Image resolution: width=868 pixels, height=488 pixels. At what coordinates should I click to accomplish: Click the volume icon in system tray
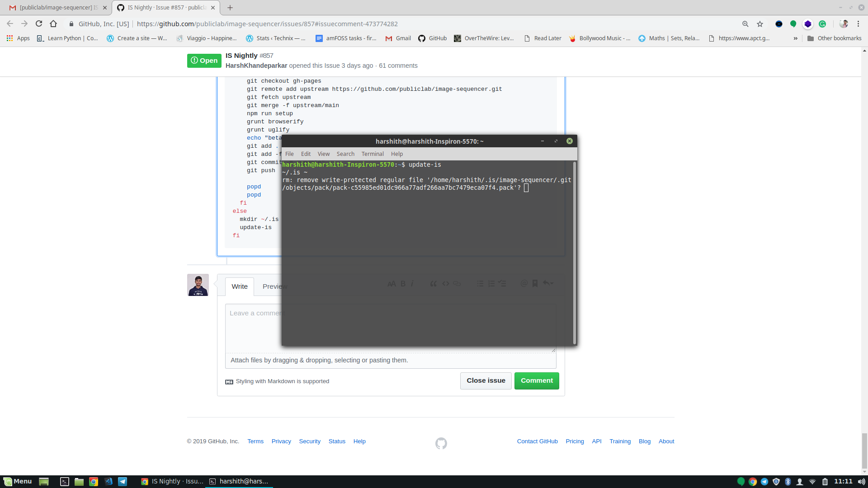point(862,482)
